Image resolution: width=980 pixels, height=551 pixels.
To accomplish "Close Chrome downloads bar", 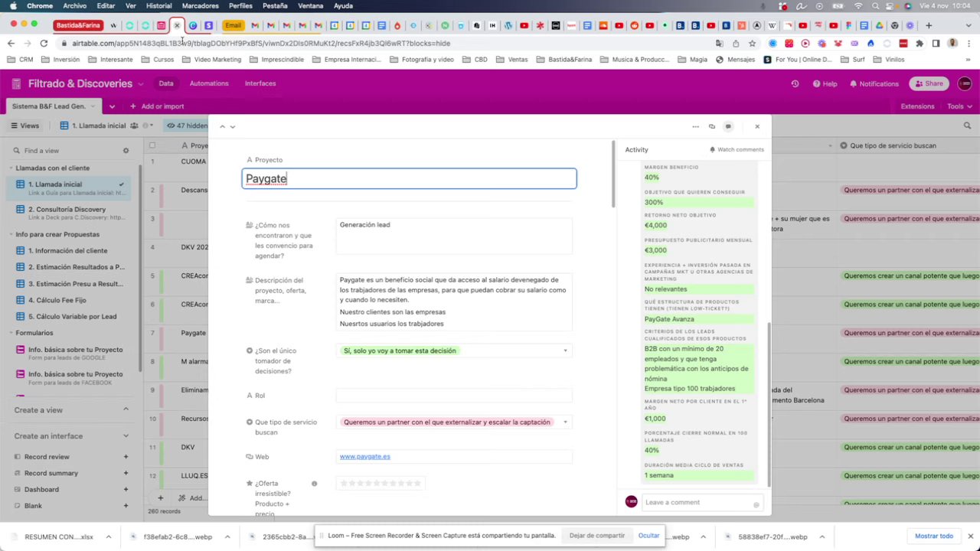I will [x=970, y=536].
